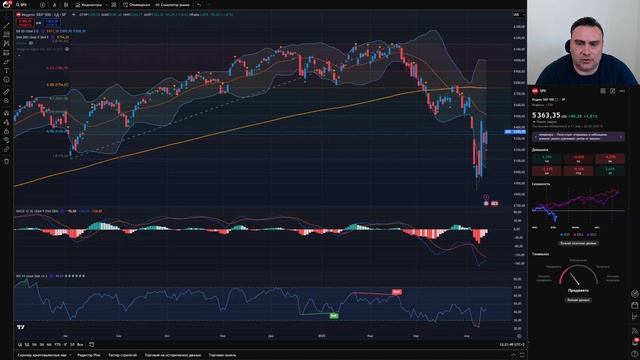This screenshot has width=640, height=360.
Task: Open the Тестер стратегий tab
Action: pos(122,356)
